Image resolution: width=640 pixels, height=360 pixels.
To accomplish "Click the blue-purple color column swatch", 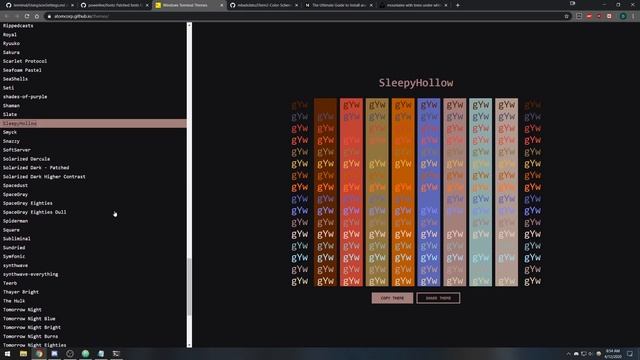I will point(429,192).
